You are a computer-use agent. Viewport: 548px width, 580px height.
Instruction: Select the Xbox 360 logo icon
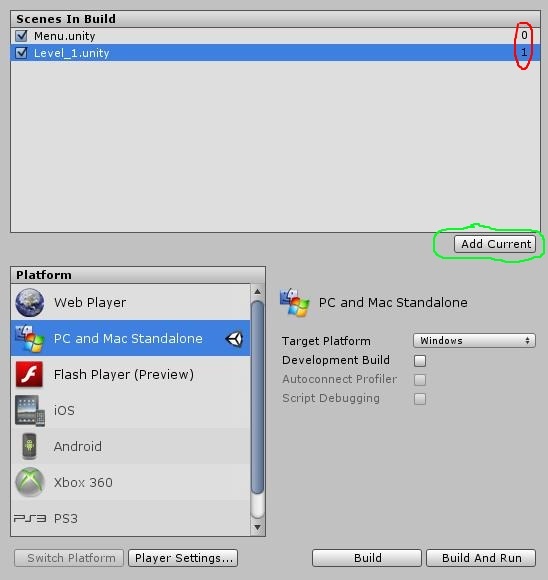point(30,482)
